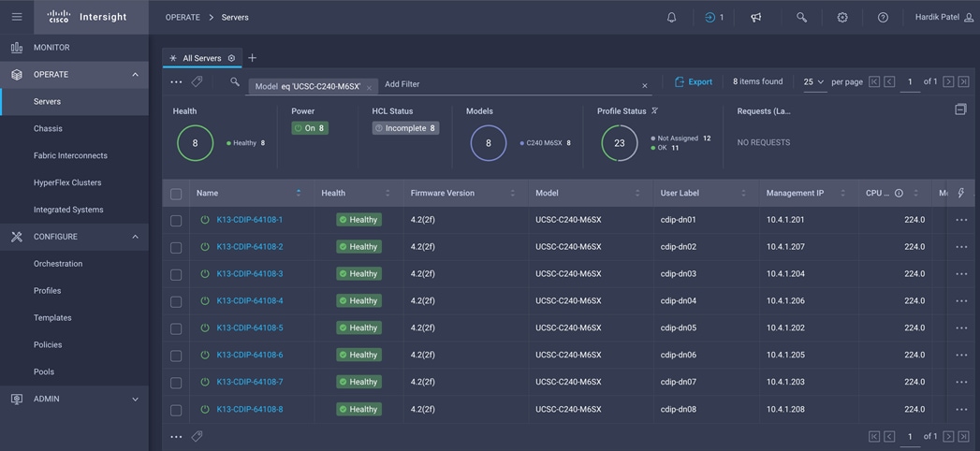Filter by Power On 8 badge

[x=310, y=128]
